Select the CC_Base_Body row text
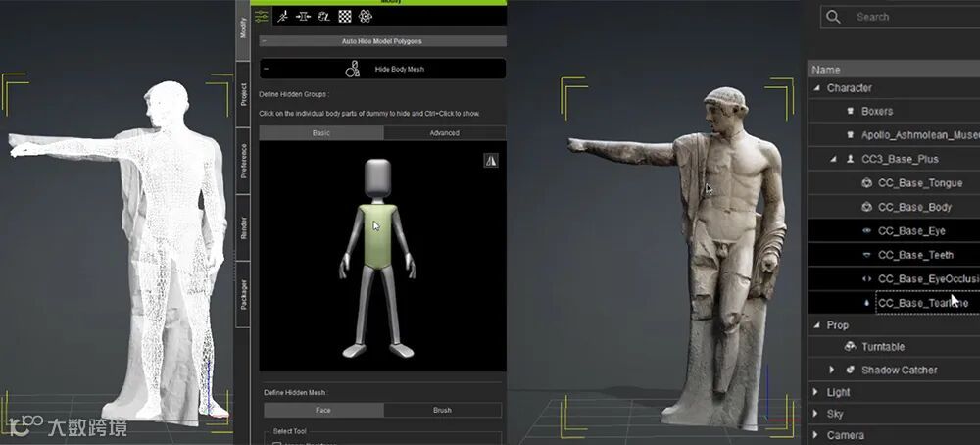Viewport: 980px width, 445px height. [x=914, y=207]
